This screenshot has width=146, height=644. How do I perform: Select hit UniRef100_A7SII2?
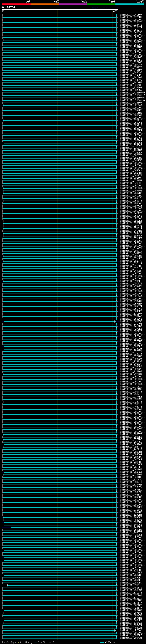click(x=131, y=120)
